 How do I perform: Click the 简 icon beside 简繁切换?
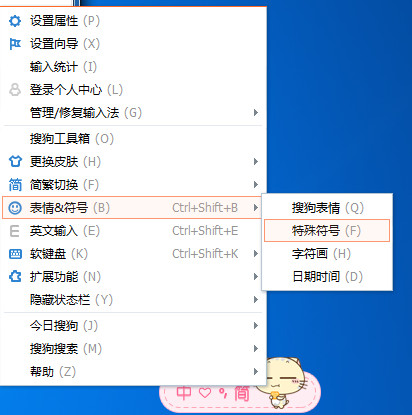coord(15,185)
